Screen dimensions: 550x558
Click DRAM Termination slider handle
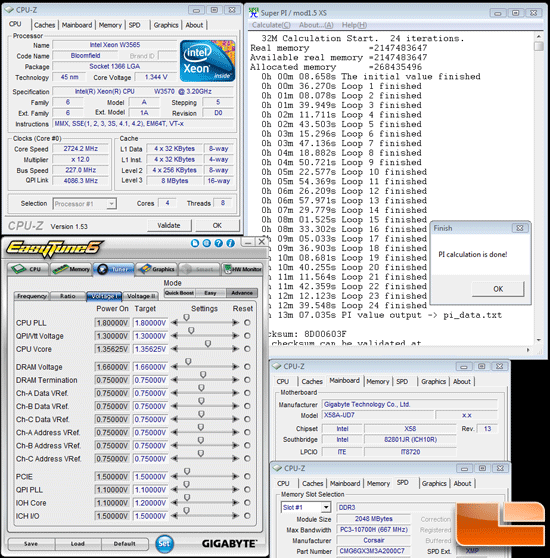click(203, 375)
